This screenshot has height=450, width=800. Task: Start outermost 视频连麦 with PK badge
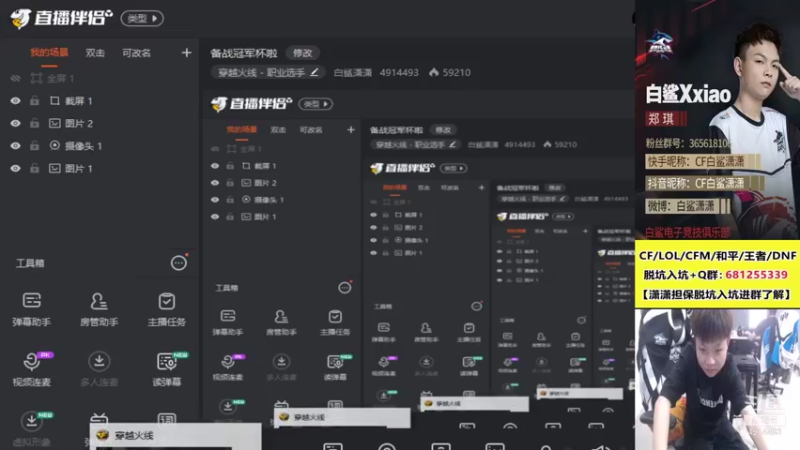pos(32,369)
